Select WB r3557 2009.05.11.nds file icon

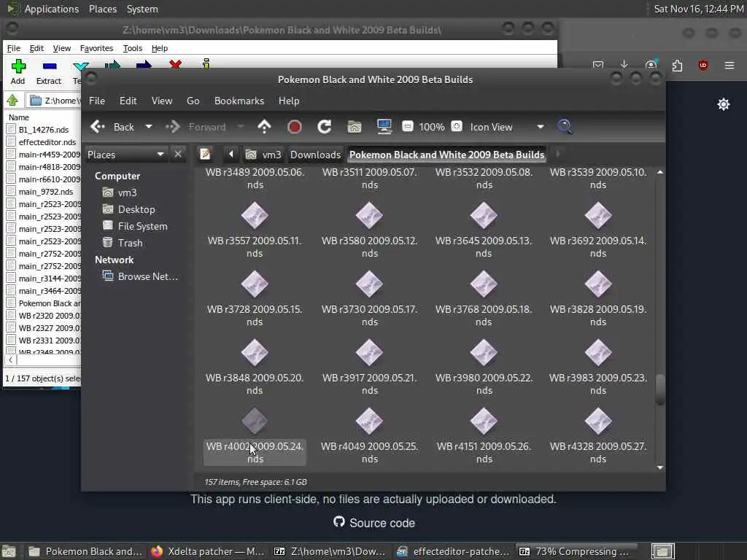255,215
